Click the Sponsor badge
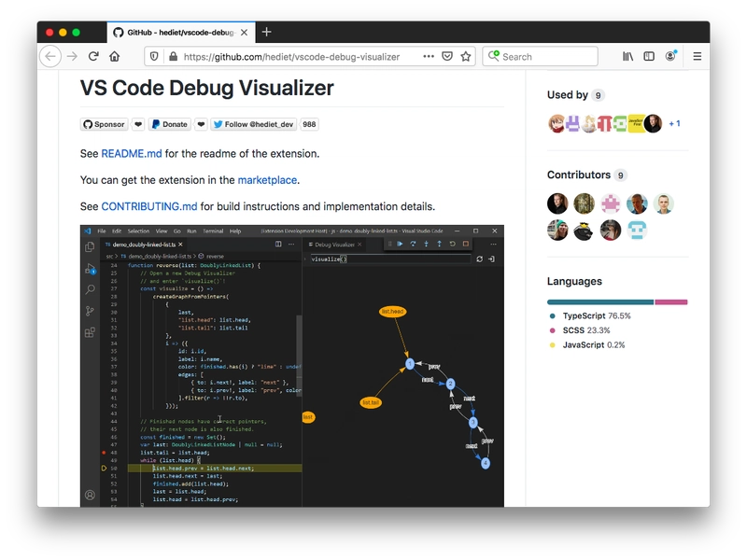747x560 pixels. point(104,124)
